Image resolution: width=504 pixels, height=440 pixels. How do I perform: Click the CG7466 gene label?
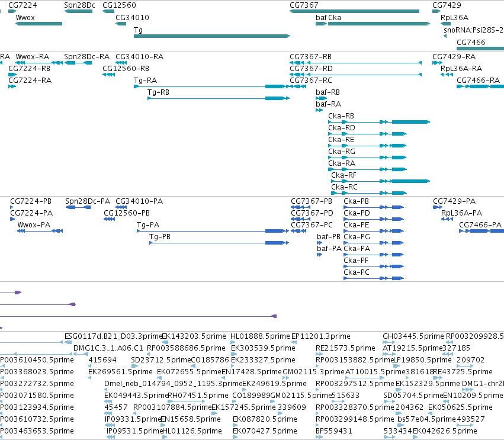pyautogui.click(x=471, y=43)
